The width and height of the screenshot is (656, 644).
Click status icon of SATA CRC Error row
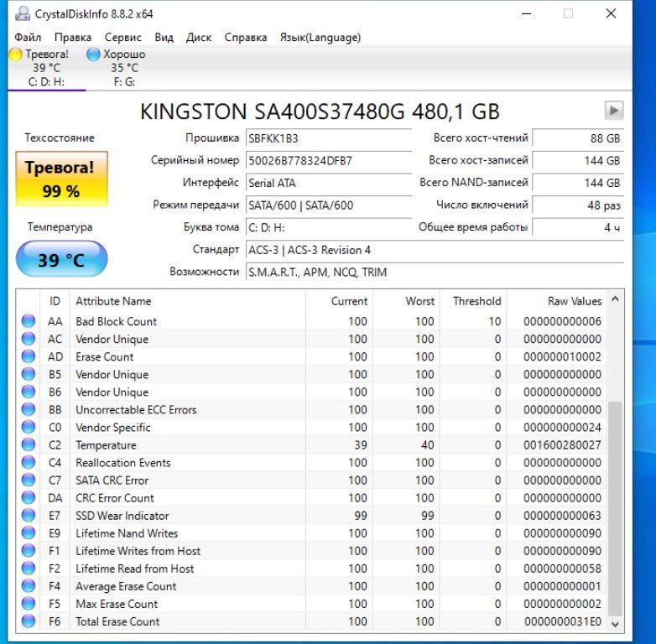28,480
